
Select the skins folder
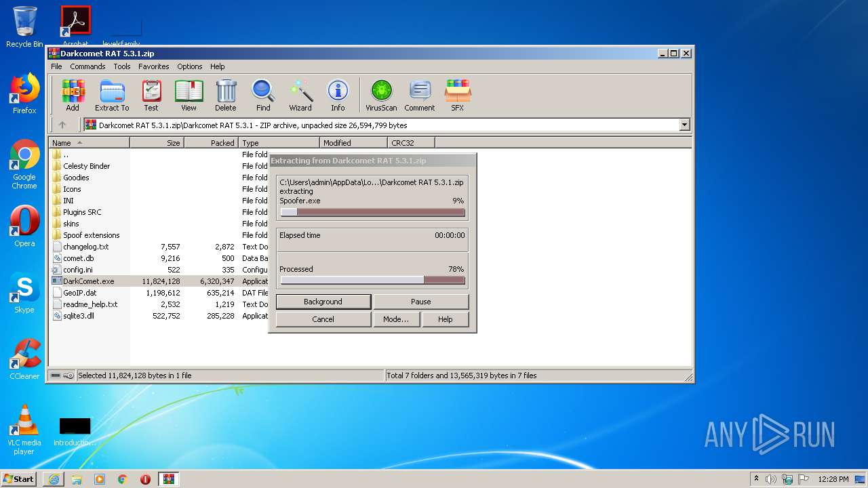click(x=71, y=224)
